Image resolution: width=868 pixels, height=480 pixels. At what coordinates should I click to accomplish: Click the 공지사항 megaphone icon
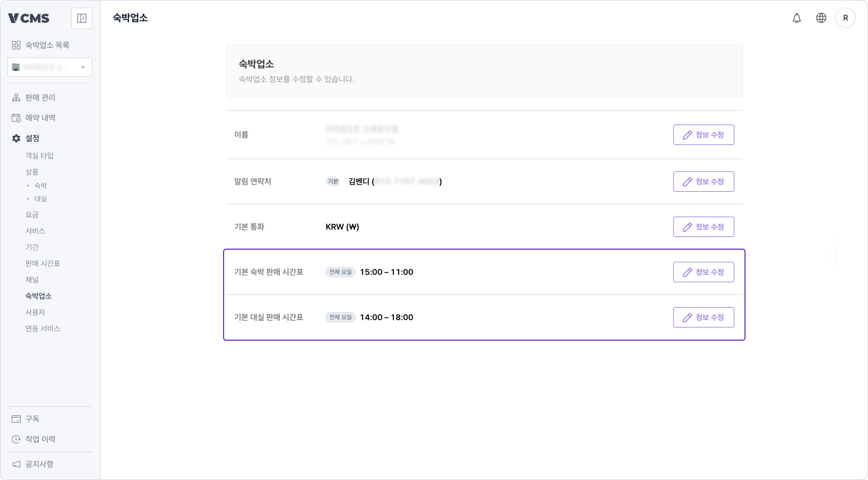pyautogui.click(x=15, y=464)
